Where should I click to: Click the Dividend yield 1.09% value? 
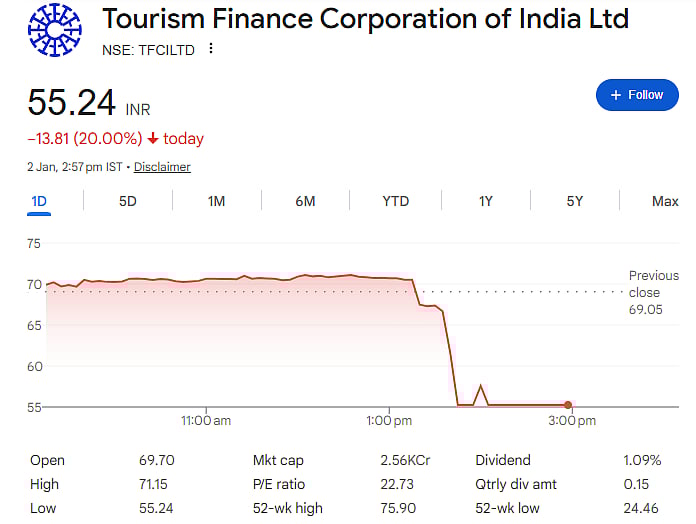641,461
